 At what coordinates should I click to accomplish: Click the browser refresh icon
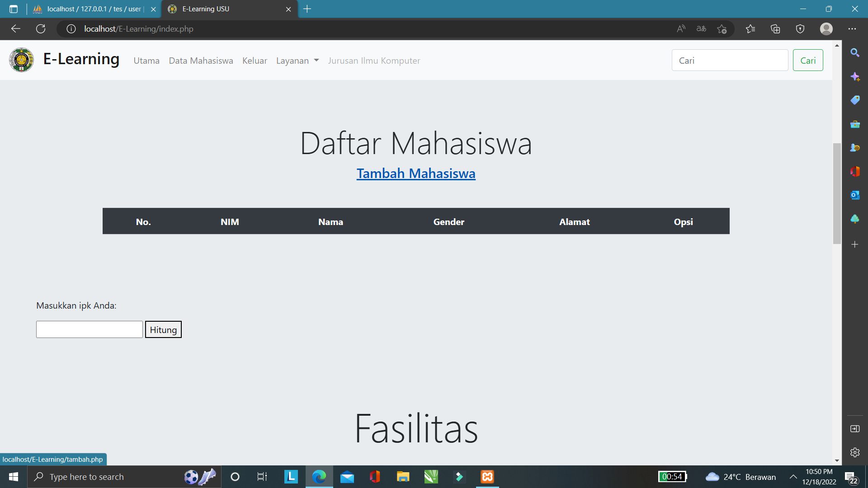click(x=41, y=29)
